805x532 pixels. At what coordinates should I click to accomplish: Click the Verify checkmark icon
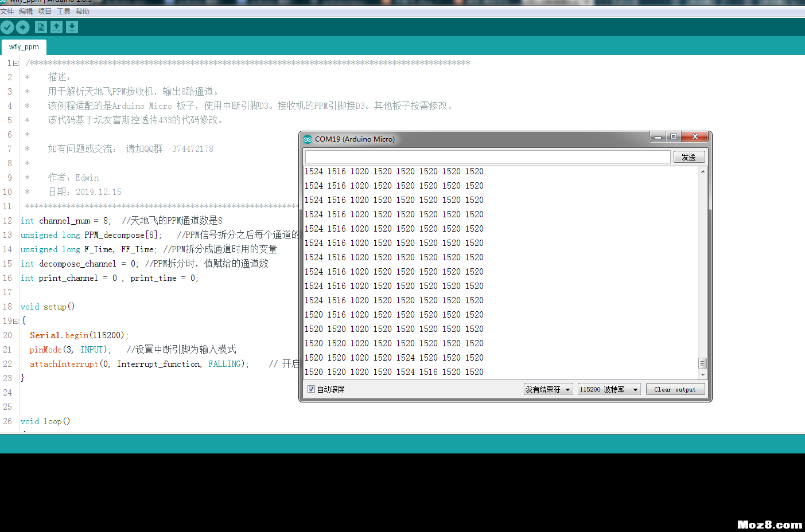(7, 27)
